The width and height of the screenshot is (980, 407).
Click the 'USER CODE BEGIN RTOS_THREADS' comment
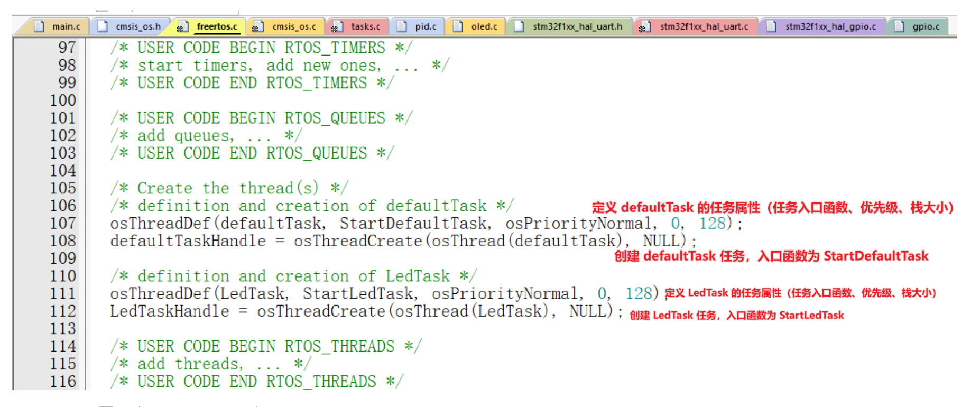tap(266, 346)
